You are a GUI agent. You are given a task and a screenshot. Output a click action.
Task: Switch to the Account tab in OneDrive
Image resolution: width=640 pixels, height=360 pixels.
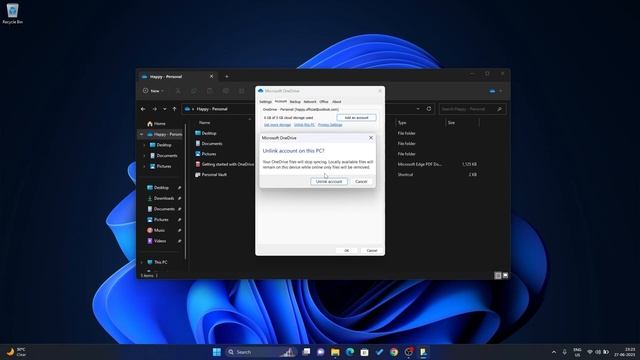pyautogui.click(x=281, y=101)
